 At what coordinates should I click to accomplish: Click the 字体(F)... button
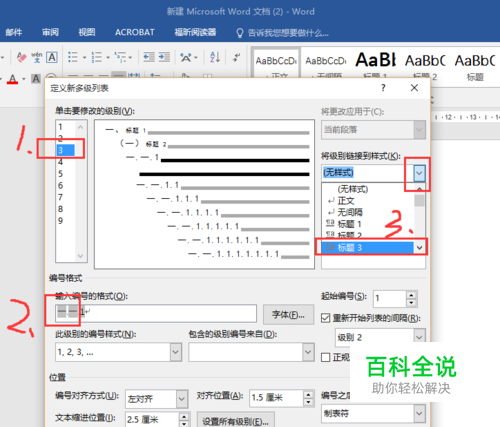[x=288, y=314]
